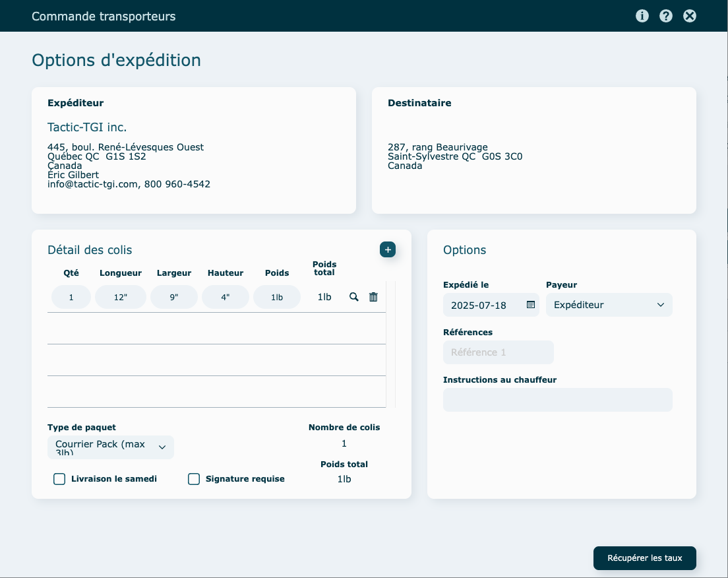Viewport: 728px width, 578px height.
Task: Add a new package with plus icon
Action: tap(388, 249)
